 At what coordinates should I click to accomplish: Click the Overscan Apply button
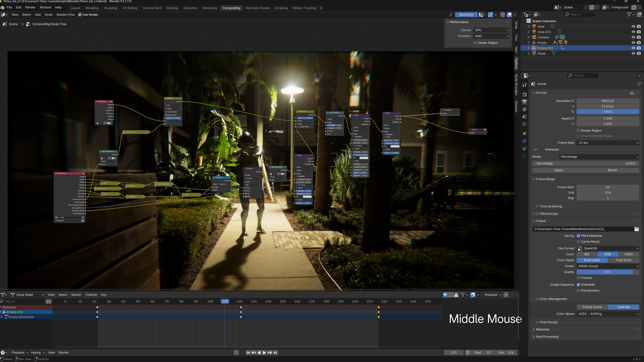click(x=559, y=170)
